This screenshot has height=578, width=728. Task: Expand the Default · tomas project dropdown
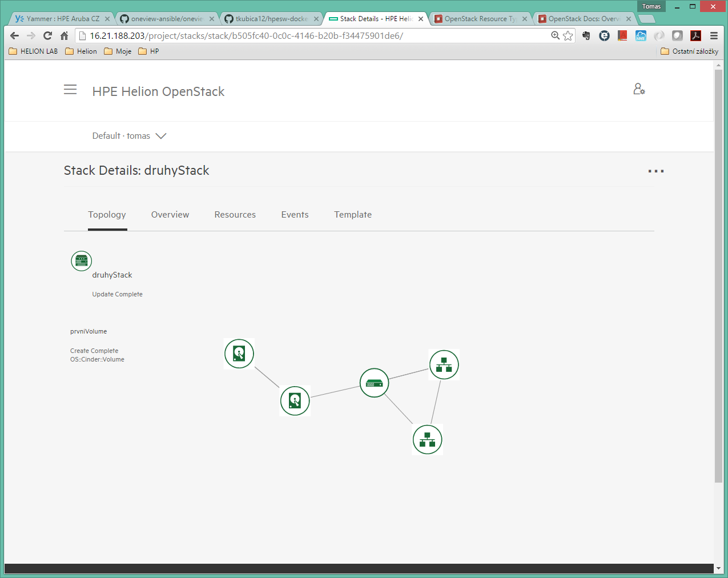coord(130,136)
